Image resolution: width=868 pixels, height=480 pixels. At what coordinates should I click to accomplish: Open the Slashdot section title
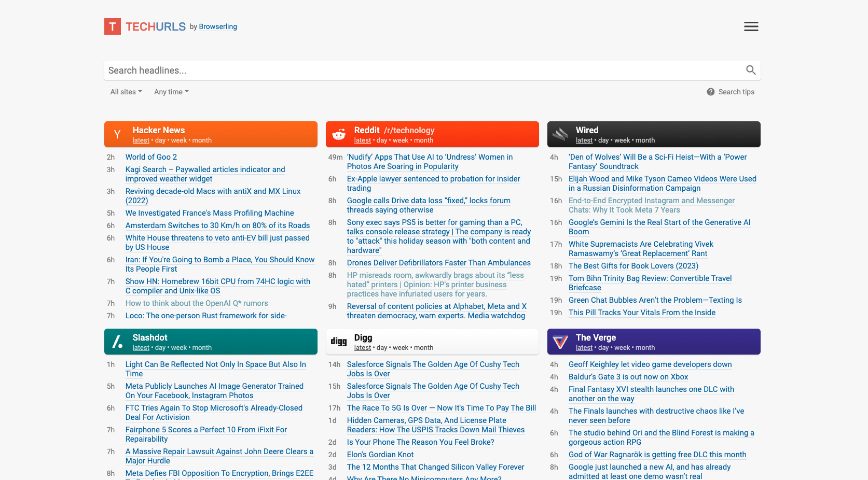pos(150,337)
